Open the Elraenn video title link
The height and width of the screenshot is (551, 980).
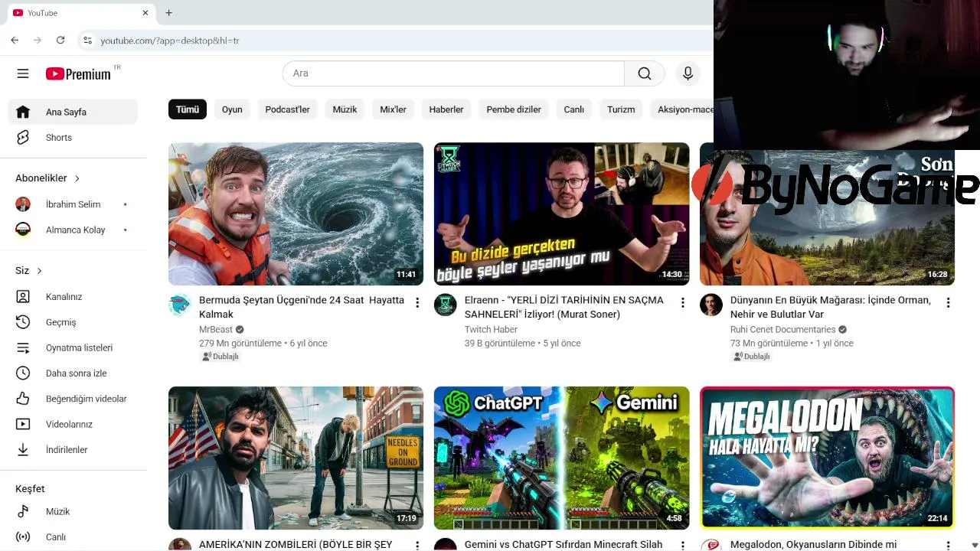point(564,307)
